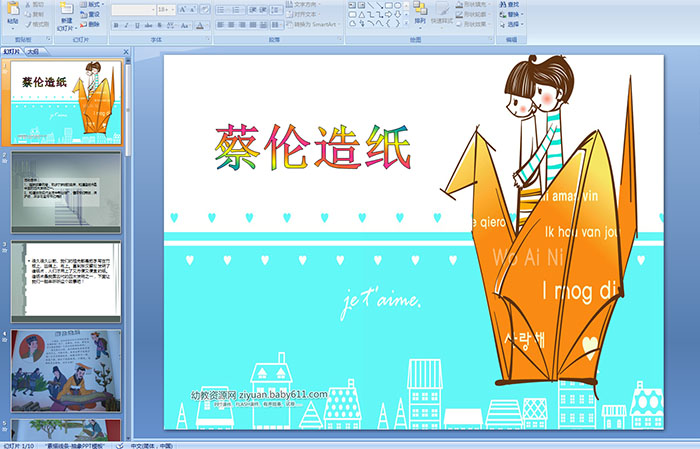Image resolution: width=700 pixels, height=449 pixels.
Task: Click the Find (查找) button
Action: click(510, 4)
